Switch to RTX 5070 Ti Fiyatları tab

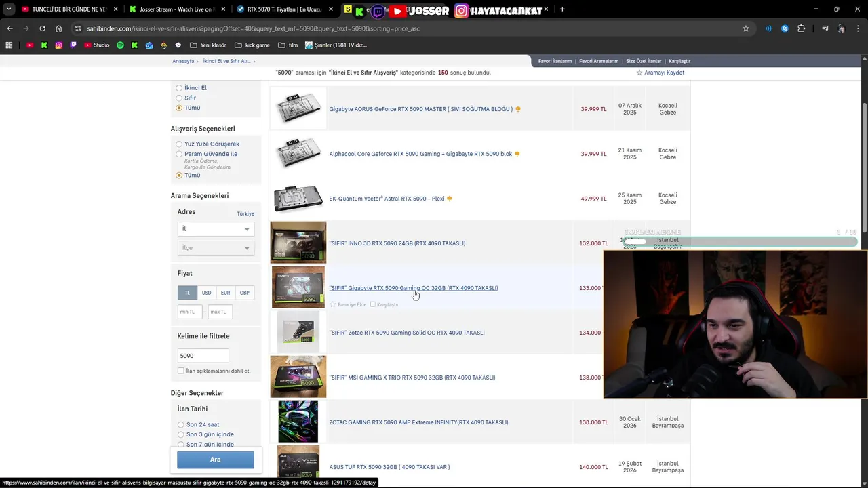(x=284, y=9)
